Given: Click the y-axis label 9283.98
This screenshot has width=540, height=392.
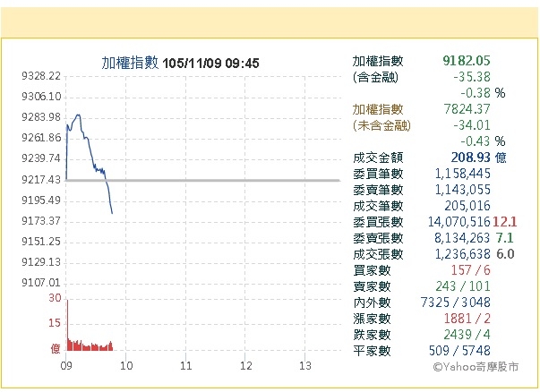Looking at the screenshot, I should [x=41, y=117].
